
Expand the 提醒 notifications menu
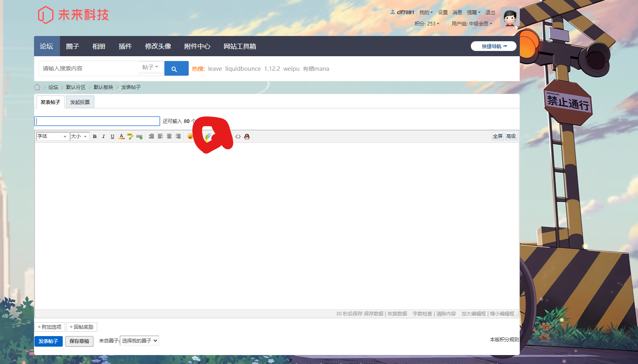(474, 13)
